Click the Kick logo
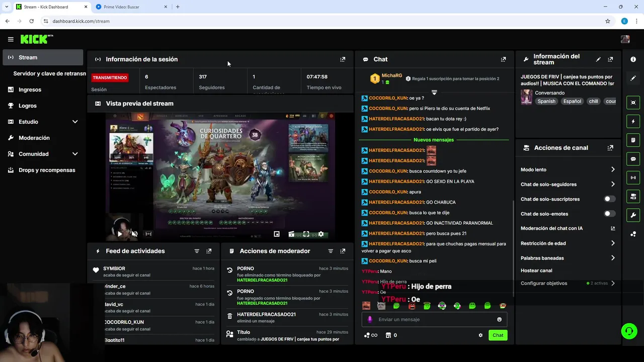Viewport: 644px width, 362px height. click(37, 39)
